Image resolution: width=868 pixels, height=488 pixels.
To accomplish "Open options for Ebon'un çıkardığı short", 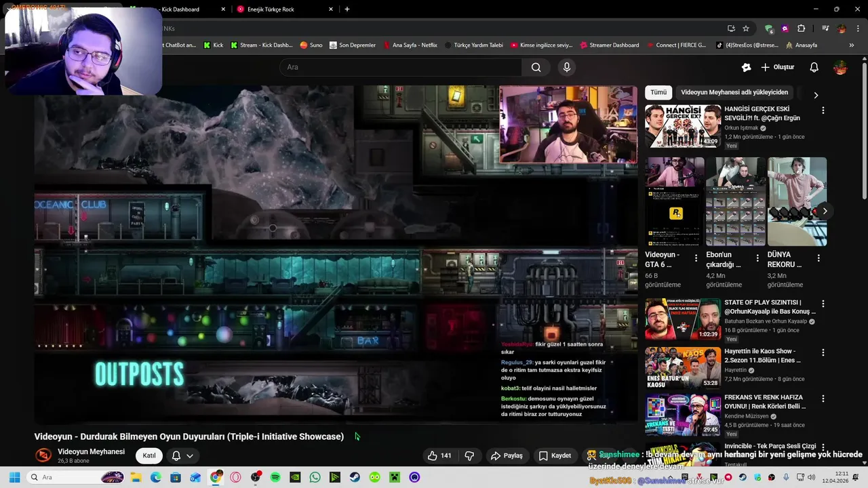I will [x=757, y=258].
